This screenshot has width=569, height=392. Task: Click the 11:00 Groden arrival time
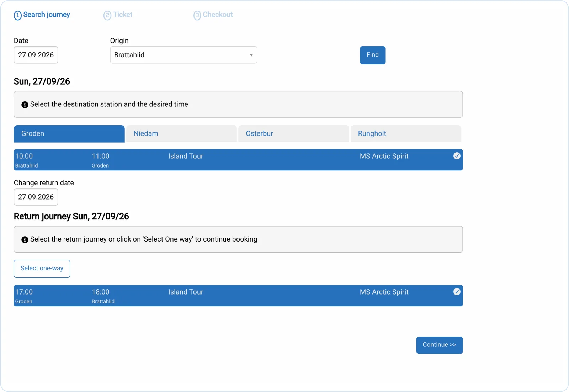tap(101, 156)
